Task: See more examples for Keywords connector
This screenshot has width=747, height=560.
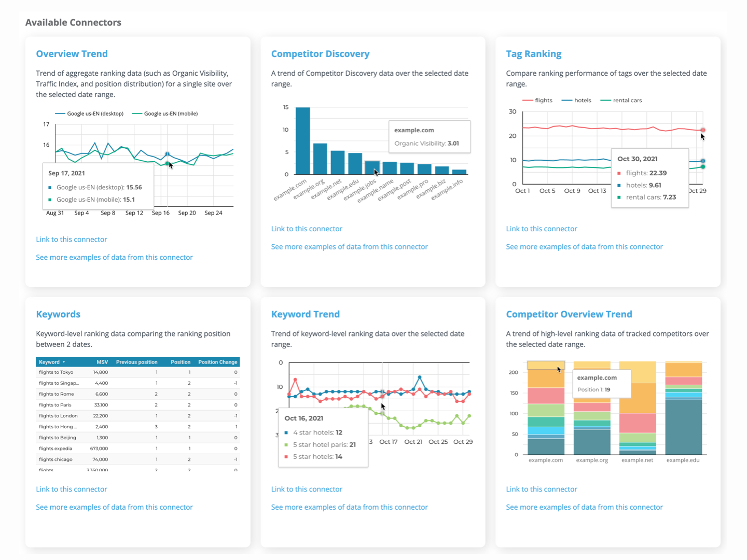Action: click(114, 507)
